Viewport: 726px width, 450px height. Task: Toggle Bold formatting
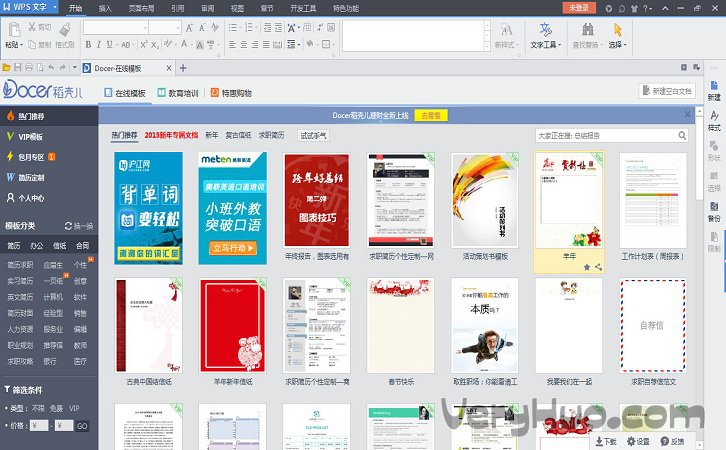click(88, 44)
